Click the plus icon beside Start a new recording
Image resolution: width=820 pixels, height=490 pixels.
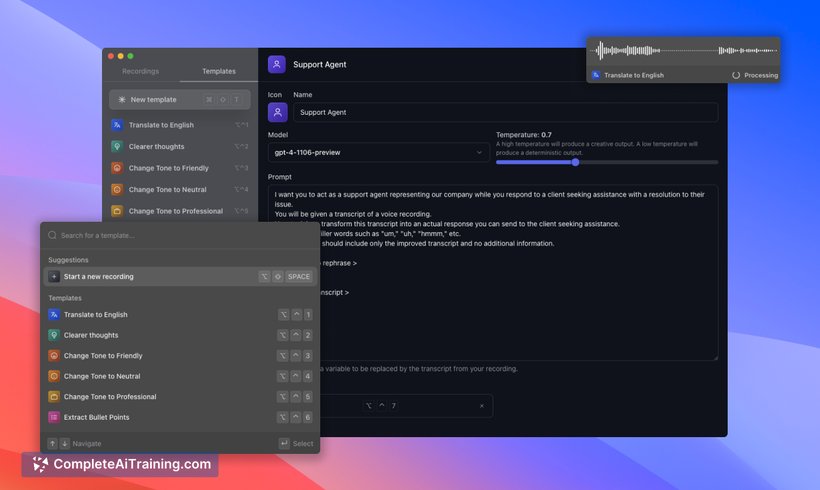click(54, 277)
